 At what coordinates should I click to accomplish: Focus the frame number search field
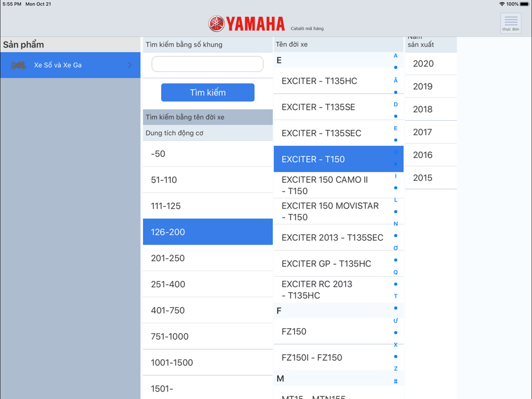coord(207,64)
